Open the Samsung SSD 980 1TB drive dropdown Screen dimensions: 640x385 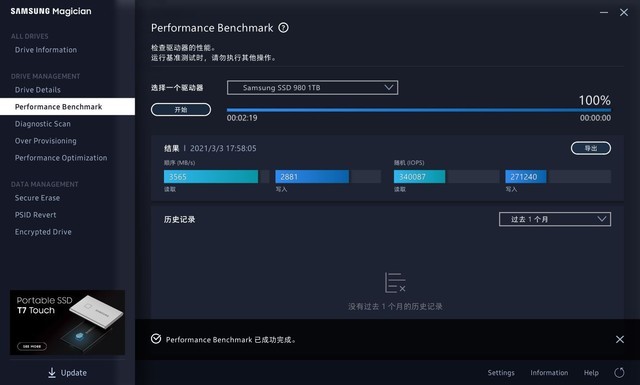(313, 87)
